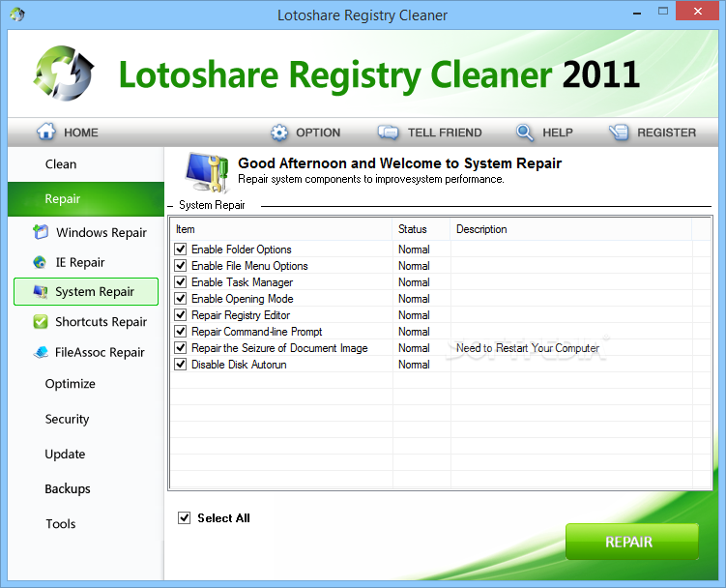The height and width of the screenshot is (588, 726).
Task: Select System Repair in the sidebar
Action: 86,292
